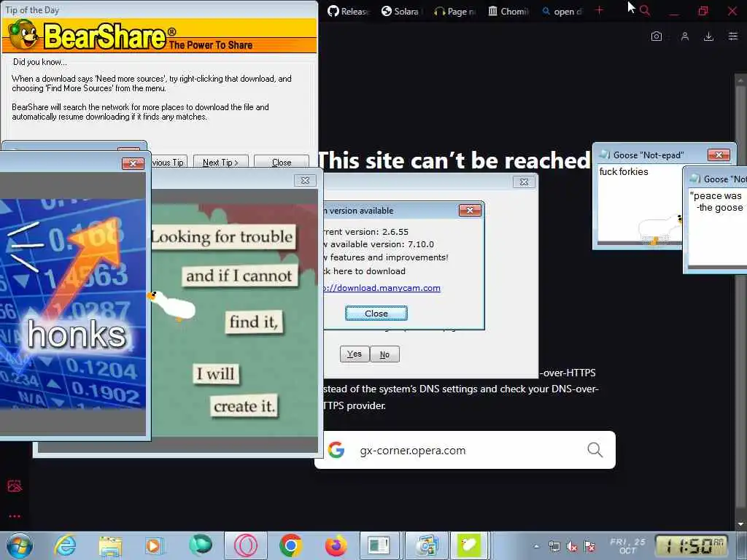This screenshot has width=747, height=560.
Task: Click Next Tip in BearShare dialog
Action: click(220, 163)
